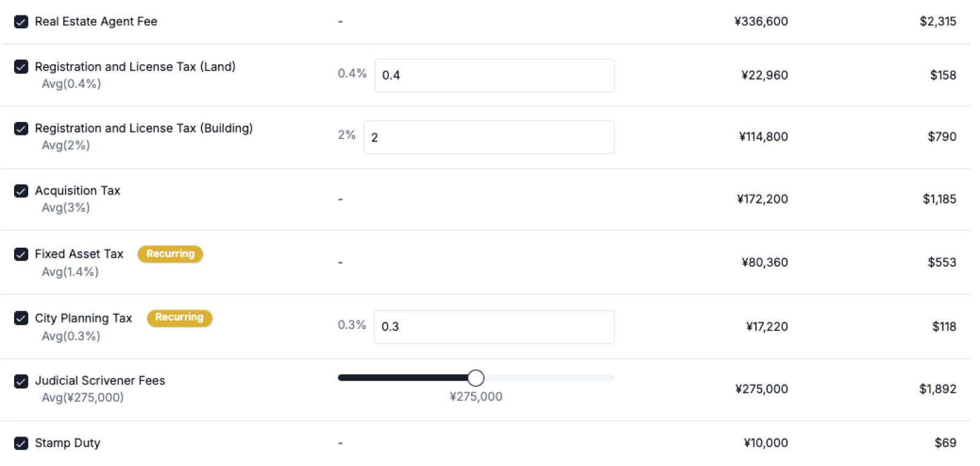Image resolution: width=980 pixels, height=466 pixels.
Task: Uncheck the Acquisition Tax checkbox
Action: (21, 191)
